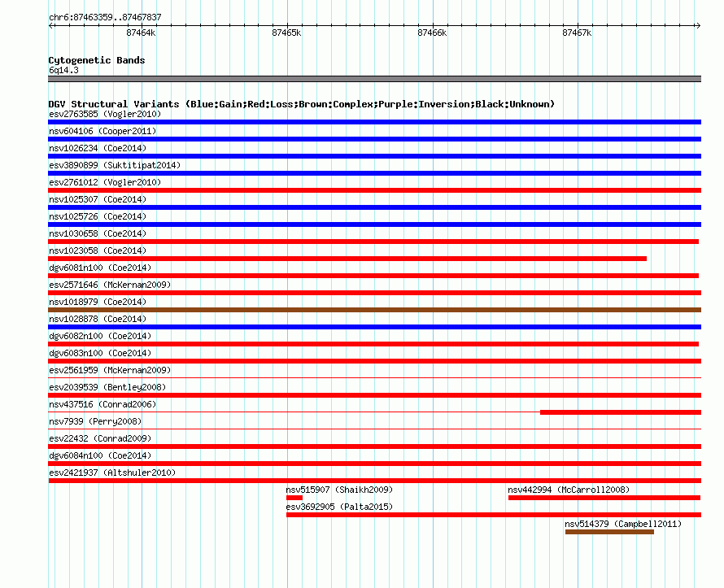This screenshot has width=724, height=588.
Task: Select the nsv1018979 (Coe2014) label
Action: click(x=98, y=302)
